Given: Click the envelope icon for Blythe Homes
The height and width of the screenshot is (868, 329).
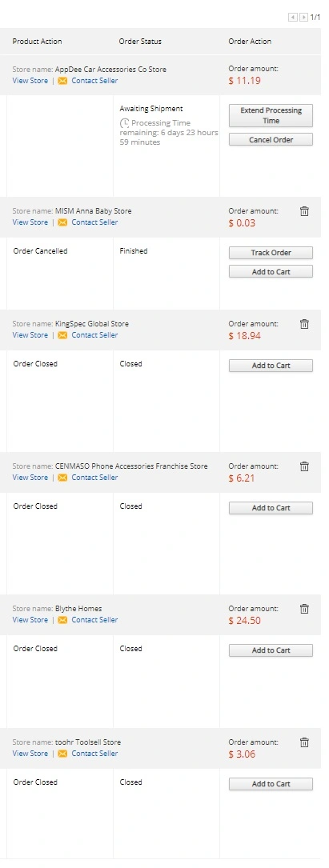Looking at the screenshot, I should click(x=62, y=620).
